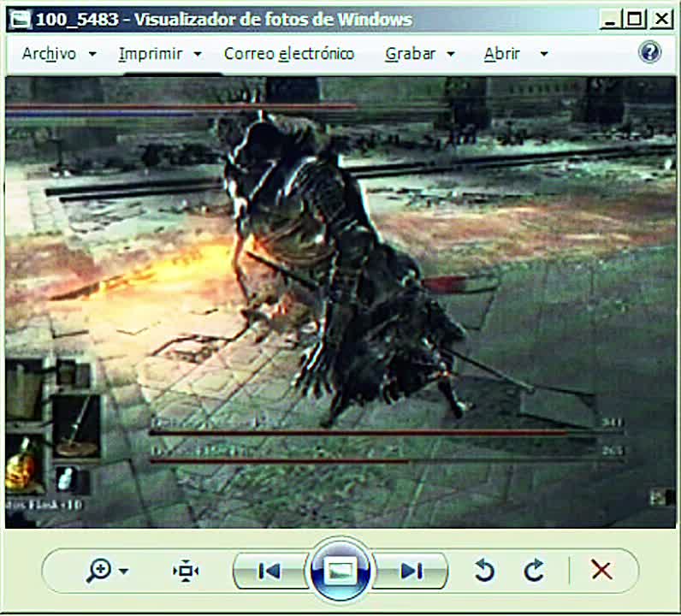Image resolution: width=681 pixels, height=616 pixels.
Task: Go to the previous photo
Action: pos(269,571)
